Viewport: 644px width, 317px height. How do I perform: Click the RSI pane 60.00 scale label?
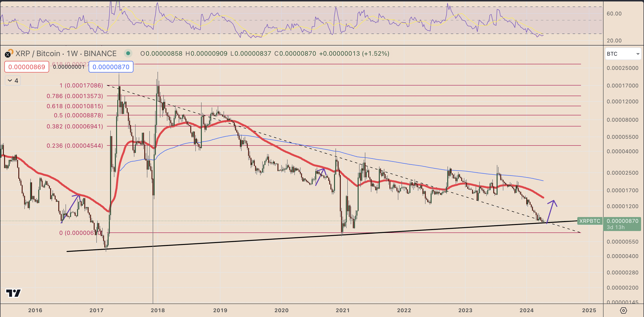(614, 13)
